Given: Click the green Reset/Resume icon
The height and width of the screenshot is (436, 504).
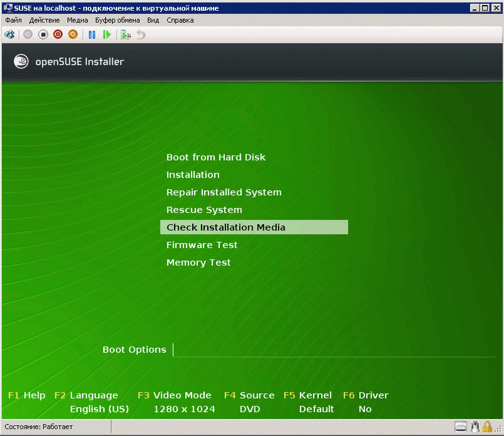Looking at the screenshot, I should pos(106,35).
